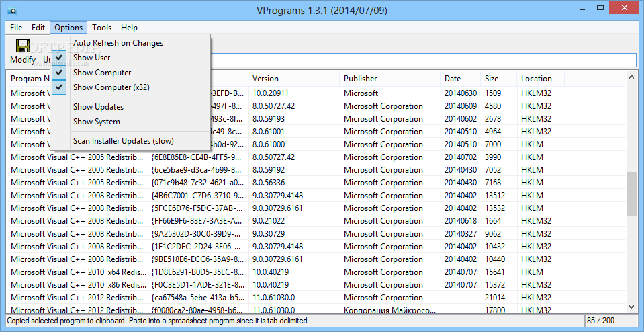Select Microsoft Visual C++ 2010 x86 Redis... row

click(316, 284)
